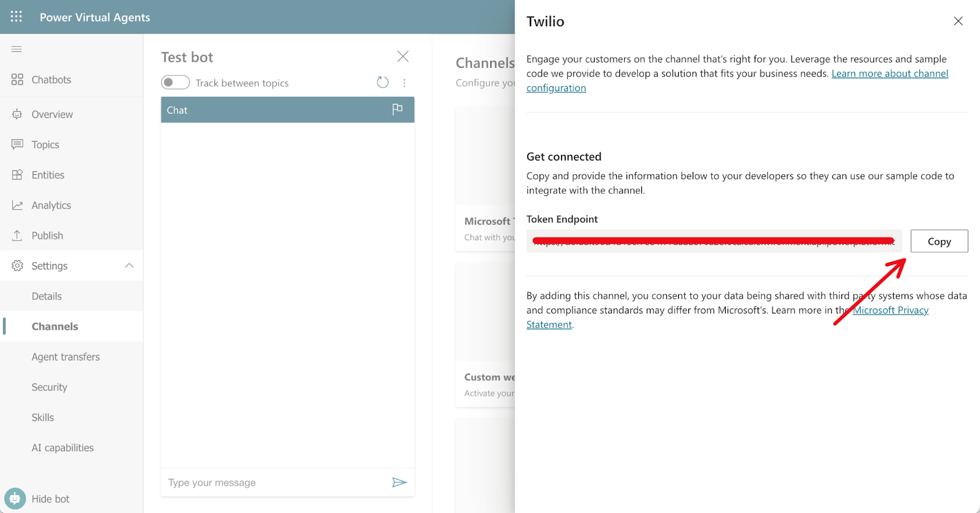Screen dimensions: 980x513
Task: Close the Twilio panel
Action: tap(959, 21)
